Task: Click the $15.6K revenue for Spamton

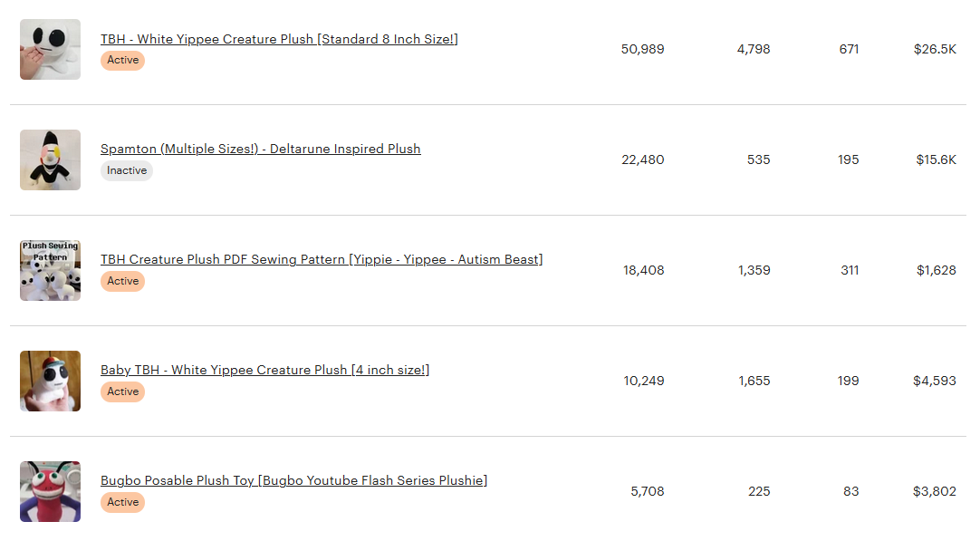Action: [x=936, y=160]
